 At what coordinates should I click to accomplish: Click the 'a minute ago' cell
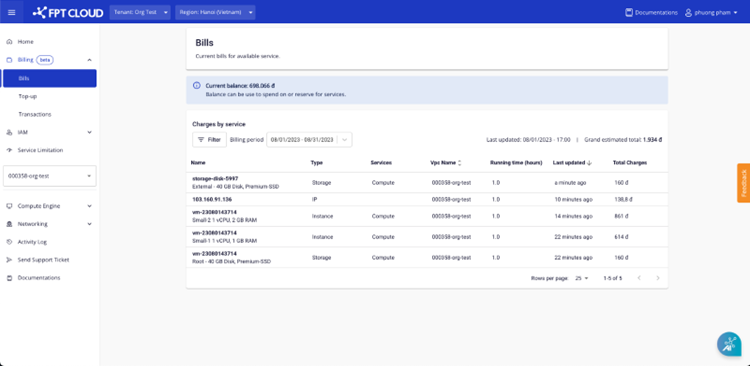pyautogui.click(x=570, y=183)
